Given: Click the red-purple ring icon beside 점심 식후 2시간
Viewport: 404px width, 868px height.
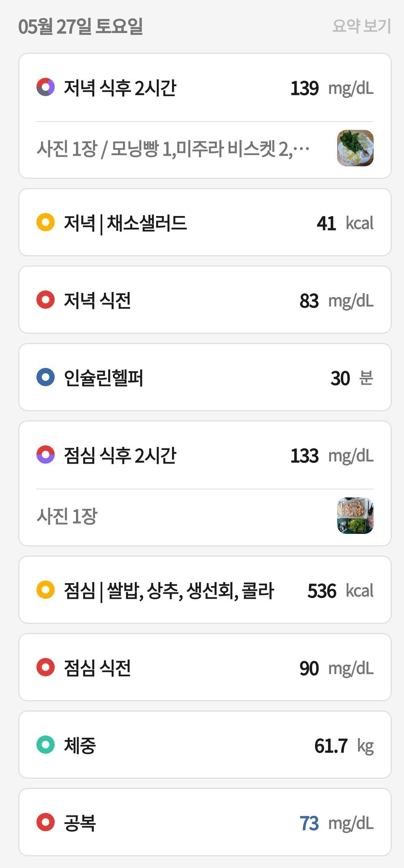Looking at the screenshot, I should (x=46, y=455).
